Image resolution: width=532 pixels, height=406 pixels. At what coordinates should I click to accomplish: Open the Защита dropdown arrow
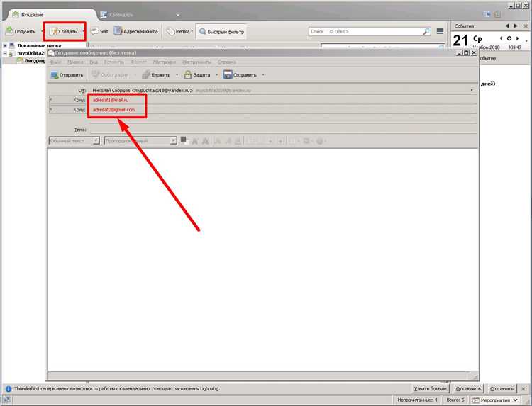(217, 74)
